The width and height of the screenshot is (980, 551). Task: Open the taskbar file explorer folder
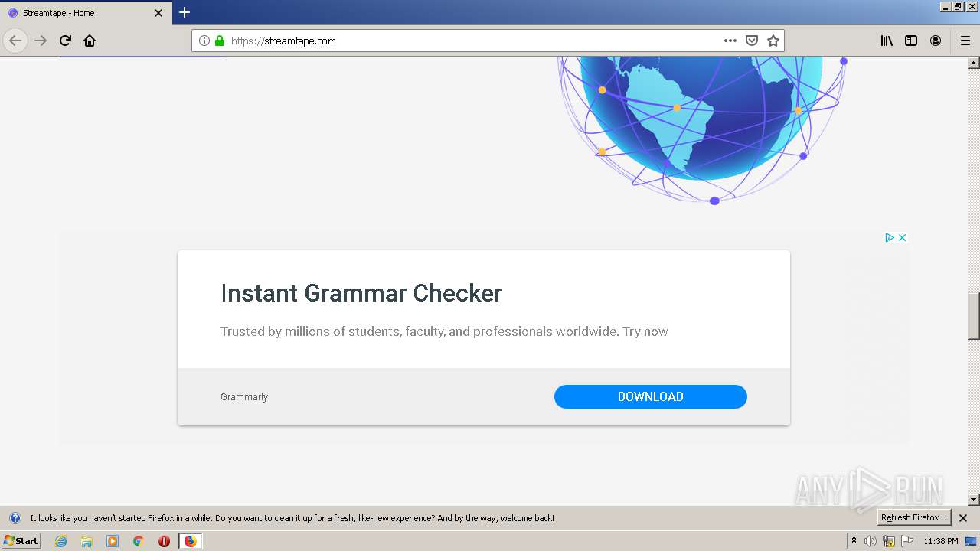(x=87, y=541)
